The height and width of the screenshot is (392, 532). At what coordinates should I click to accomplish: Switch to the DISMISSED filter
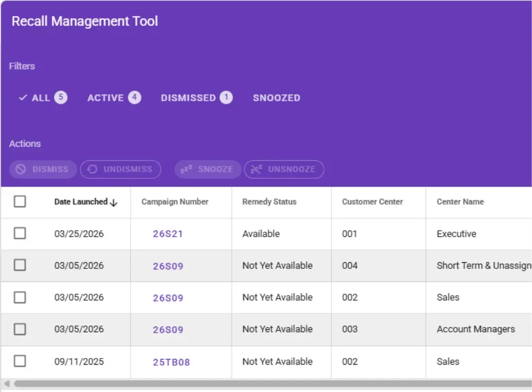196,98
